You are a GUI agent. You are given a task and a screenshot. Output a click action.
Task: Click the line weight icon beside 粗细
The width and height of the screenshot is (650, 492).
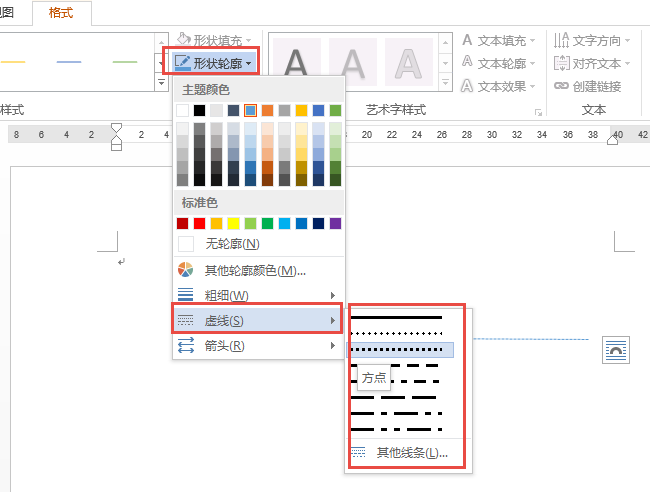(x=185, y=294)
